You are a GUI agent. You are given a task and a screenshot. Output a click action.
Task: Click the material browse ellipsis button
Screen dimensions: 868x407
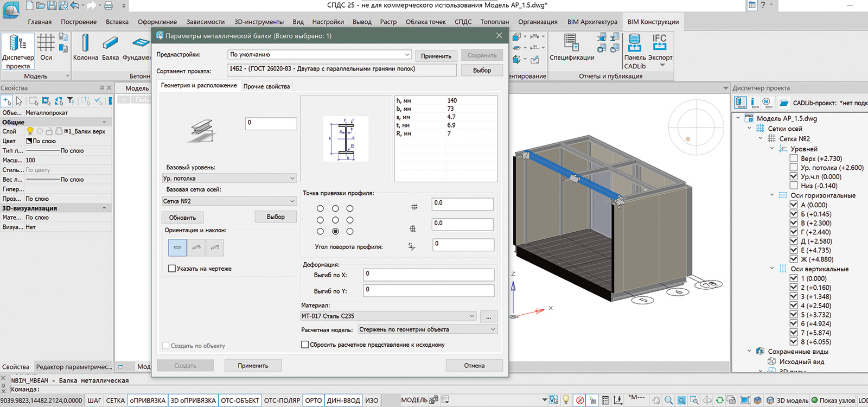[488, 316]
